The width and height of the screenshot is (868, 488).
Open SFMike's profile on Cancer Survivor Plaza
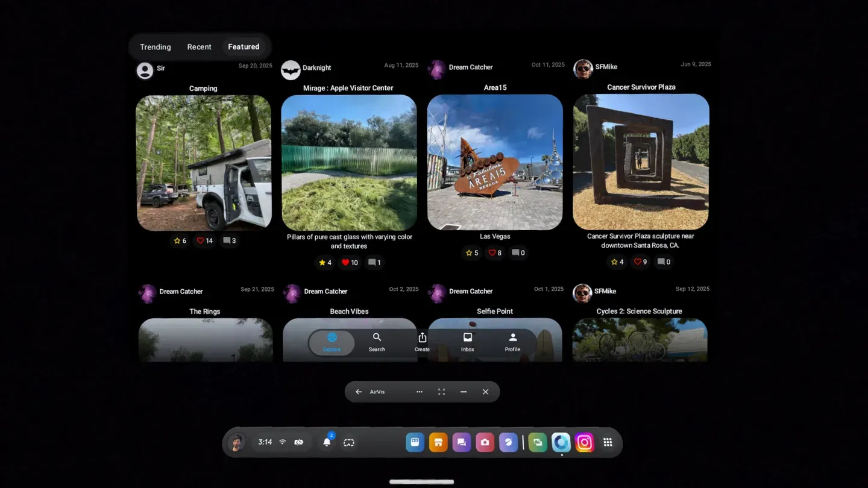[x=583, y=69]
